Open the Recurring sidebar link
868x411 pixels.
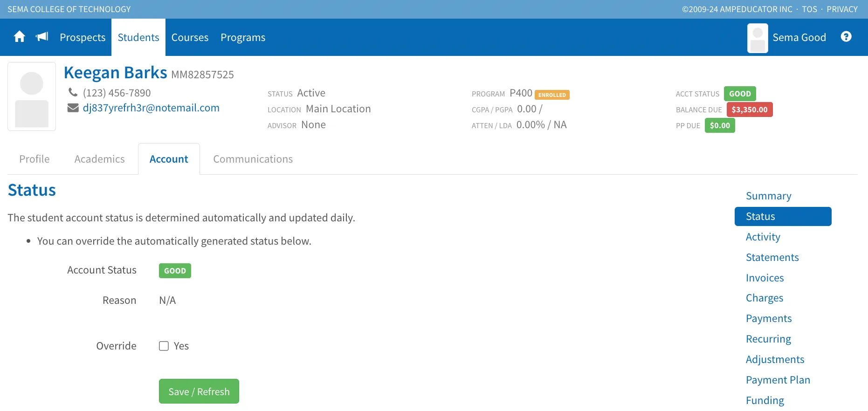click(x=769, y=339)
